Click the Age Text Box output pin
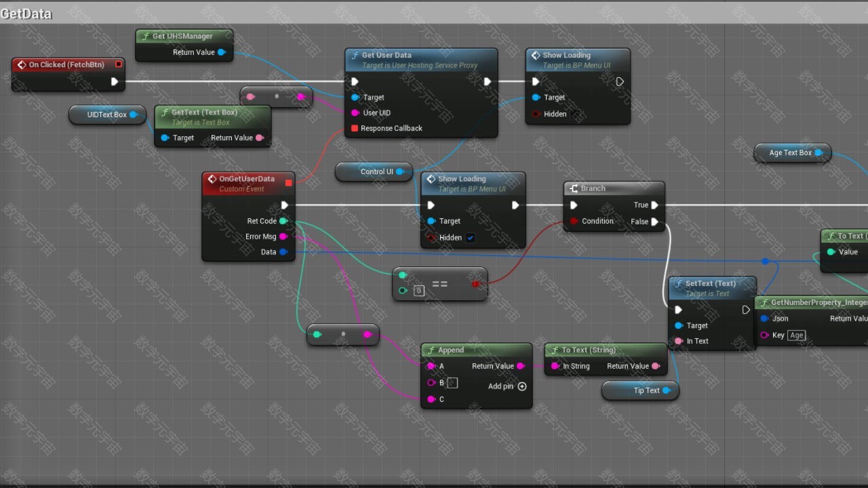The width and height of the screenshot is (868, 488). [818, 152]
